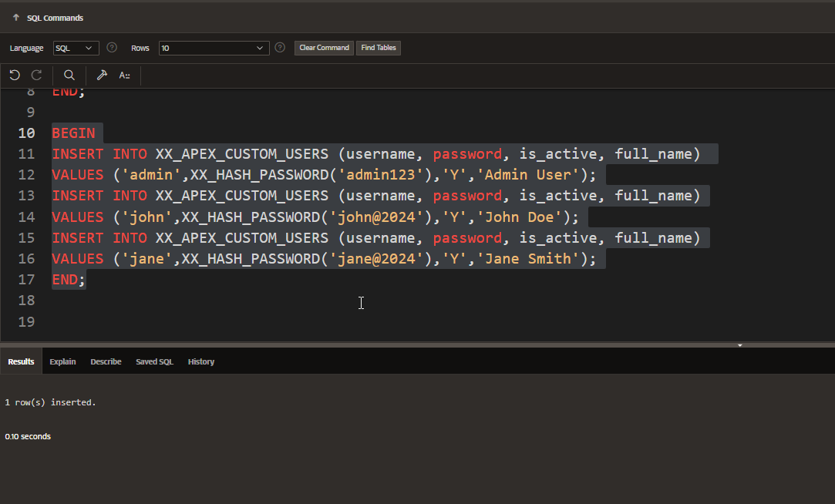Viewport: 835px width, 504px height.
Task: Click the '1 row(s) inserted.' message
Action: 51,402
